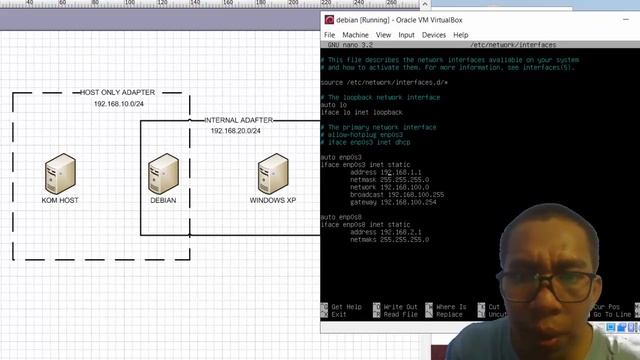
Task: Click the 'iface enp0s8 inet static' line
Action: [x=365, y=224]
